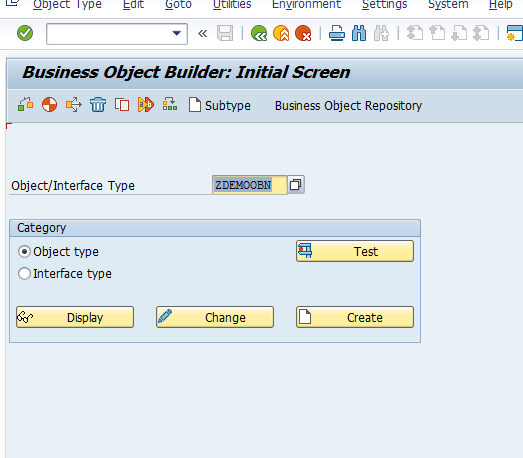This screenshot has height=458, width=523.
Task: Open the Object Type menu
Action: click(x=67, y=5)
